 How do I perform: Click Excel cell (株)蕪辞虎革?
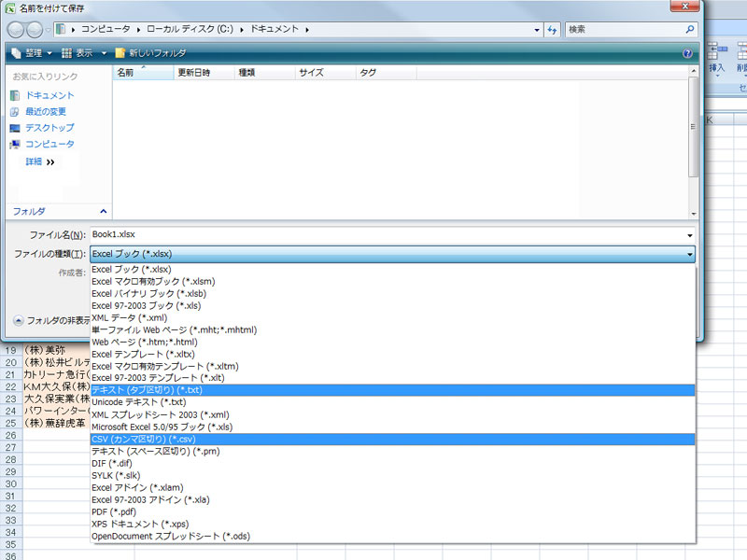click(x=55, y=423)
